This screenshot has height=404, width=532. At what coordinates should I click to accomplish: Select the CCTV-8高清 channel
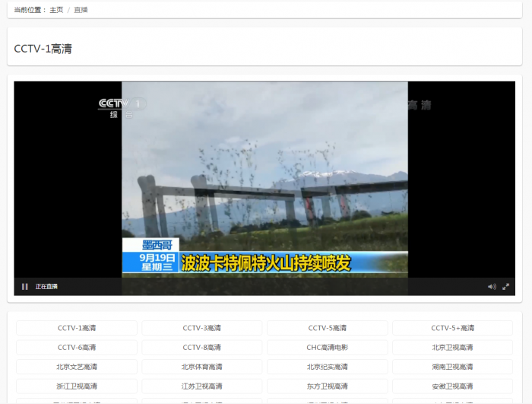pos(202,348)
